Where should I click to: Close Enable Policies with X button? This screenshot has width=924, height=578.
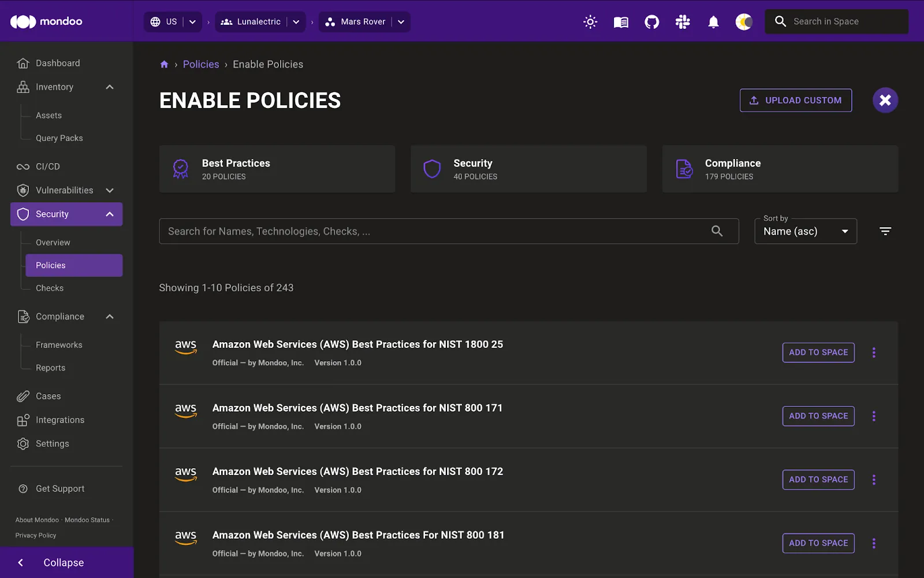coord(885,101)
